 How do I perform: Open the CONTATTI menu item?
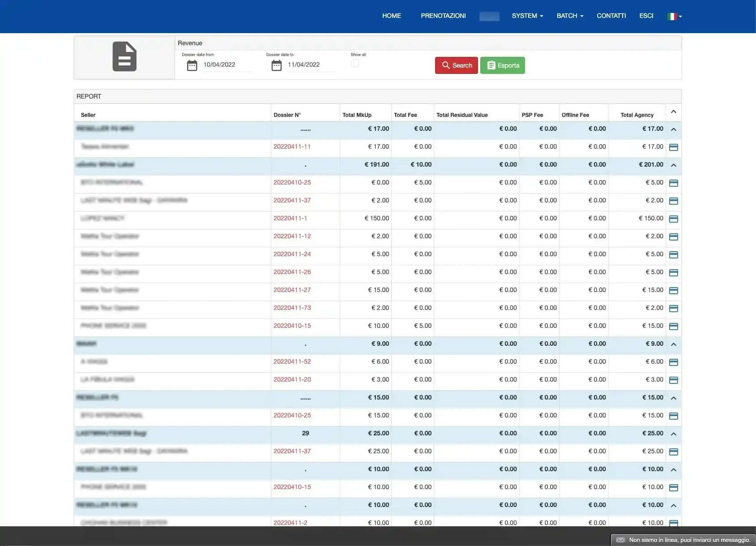tap(611, 16)
